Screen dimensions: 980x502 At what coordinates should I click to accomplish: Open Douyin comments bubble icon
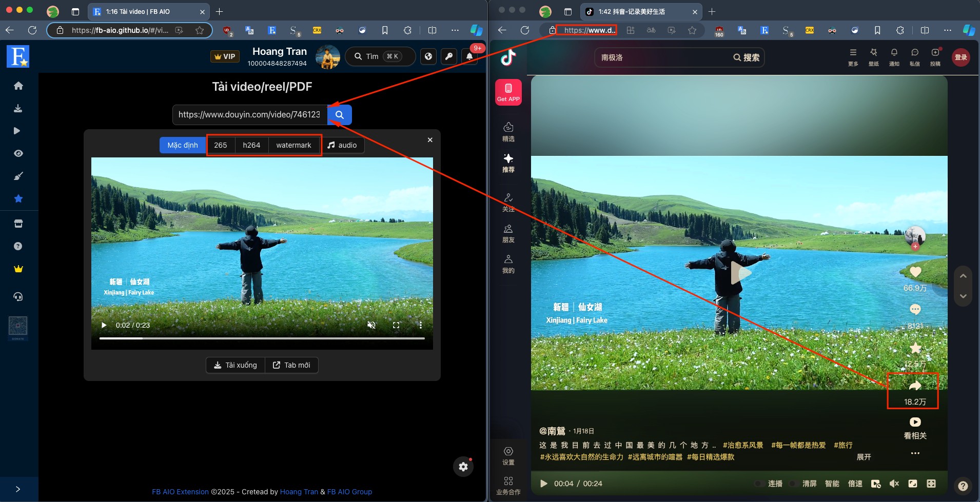click(915, 309)
